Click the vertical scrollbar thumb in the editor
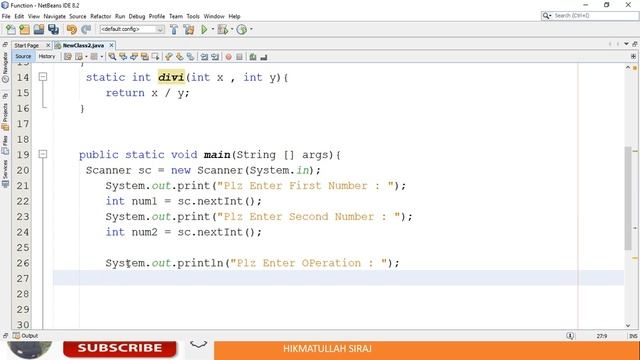640x360 pixels. [x=628, y=198]
